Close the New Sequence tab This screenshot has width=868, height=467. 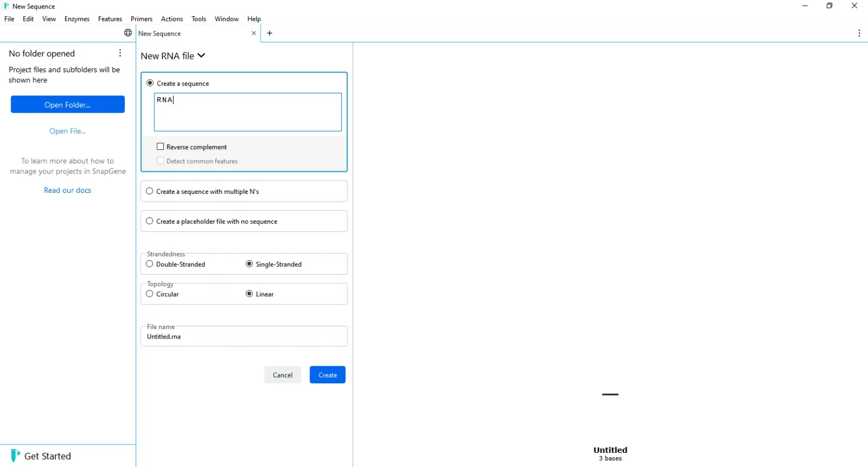pos(254,33)
